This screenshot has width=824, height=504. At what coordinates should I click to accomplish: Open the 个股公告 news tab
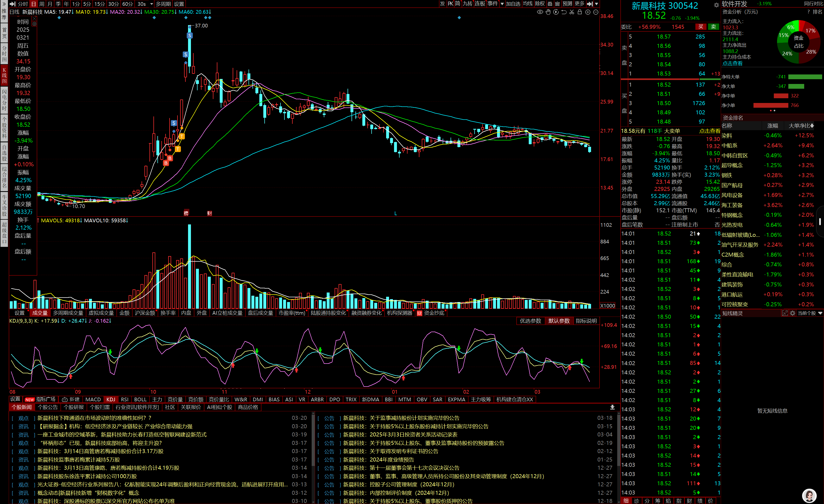[x=48, y=407]
